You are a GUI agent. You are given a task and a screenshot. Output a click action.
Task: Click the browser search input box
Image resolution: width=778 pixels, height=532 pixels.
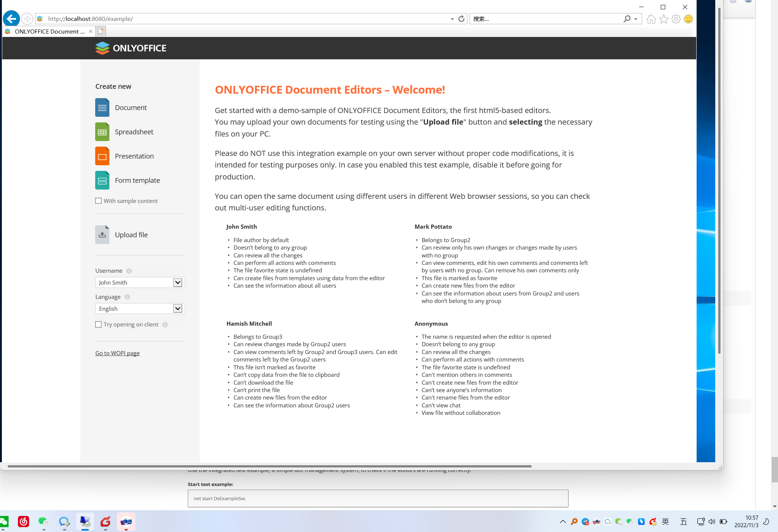pos(546,19)
